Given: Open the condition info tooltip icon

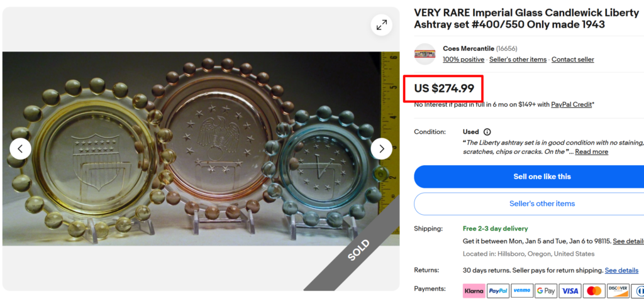Looking at the screenshot, I should 487,132.
